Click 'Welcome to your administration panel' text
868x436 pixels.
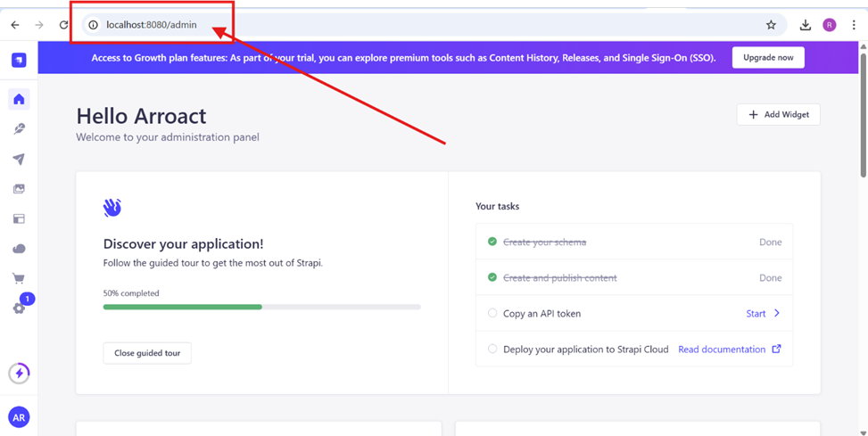pos(168,137)
